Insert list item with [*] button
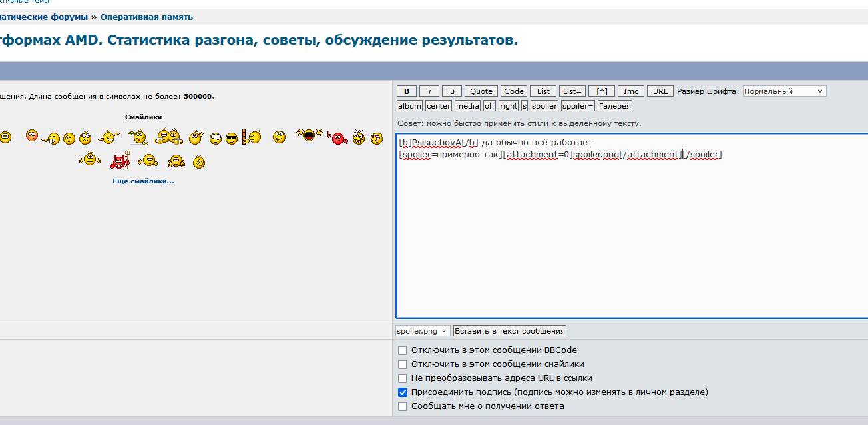 602,91
